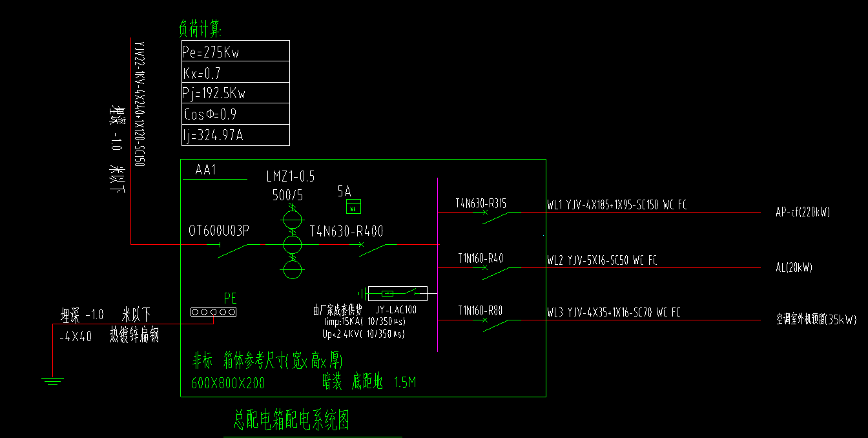Click the Pe=275Kw table cell

[x=236, y=51]
